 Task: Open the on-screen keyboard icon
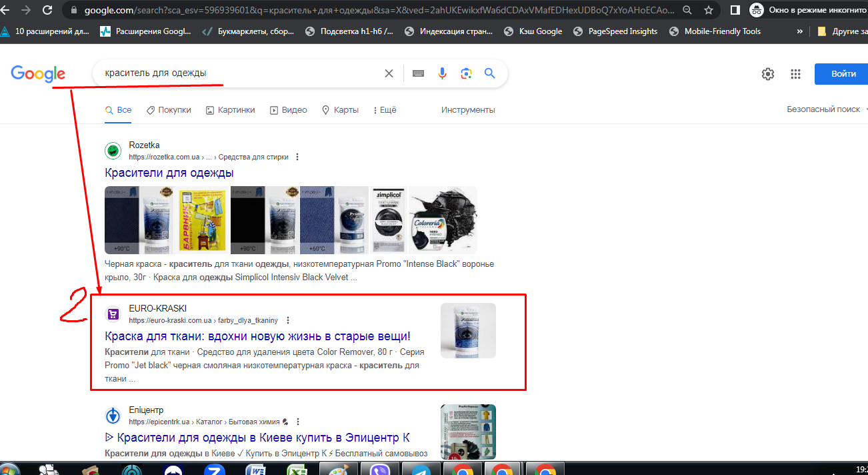click(x=419, y=73)
